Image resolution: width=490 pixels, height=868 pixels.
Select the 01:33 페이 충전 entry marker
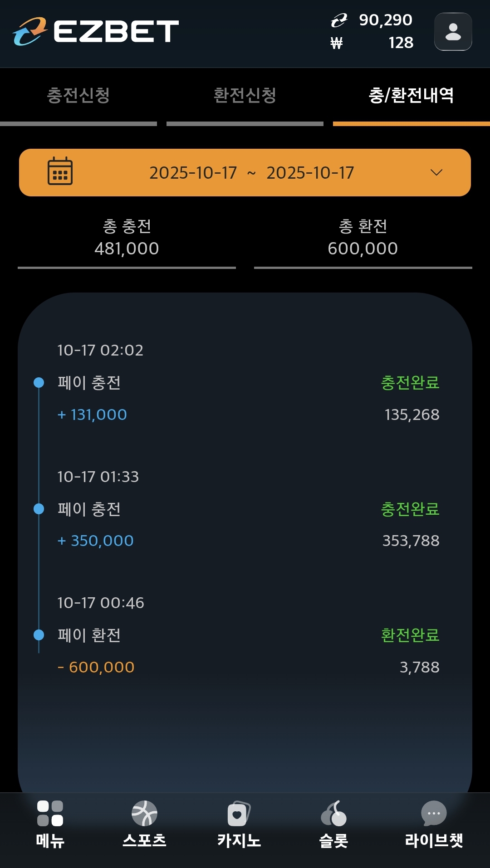(x=39, y=509)
